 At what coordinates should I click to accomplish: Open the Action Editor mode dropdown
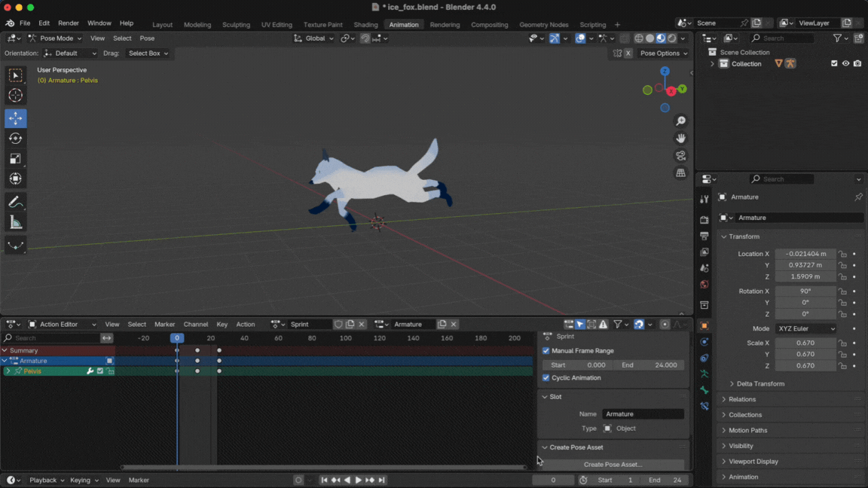63,325
